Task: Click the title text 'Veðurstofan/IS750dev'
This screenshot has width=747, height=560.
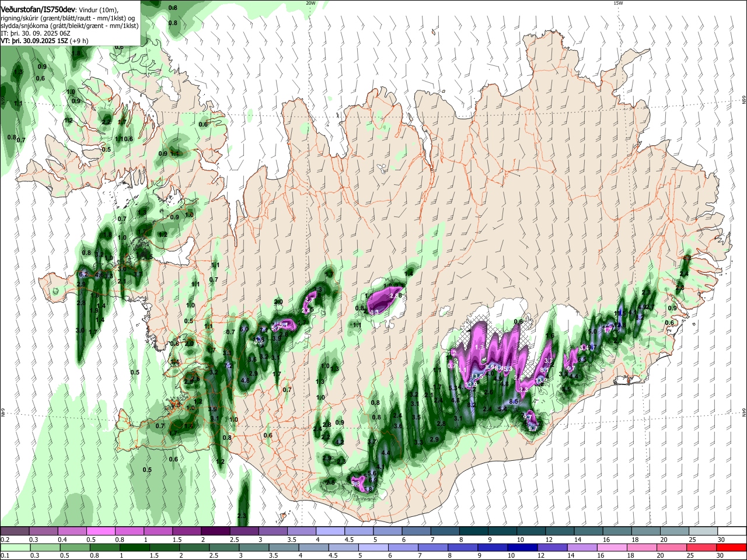Action: pyautogui.click(x=38, y=9)
